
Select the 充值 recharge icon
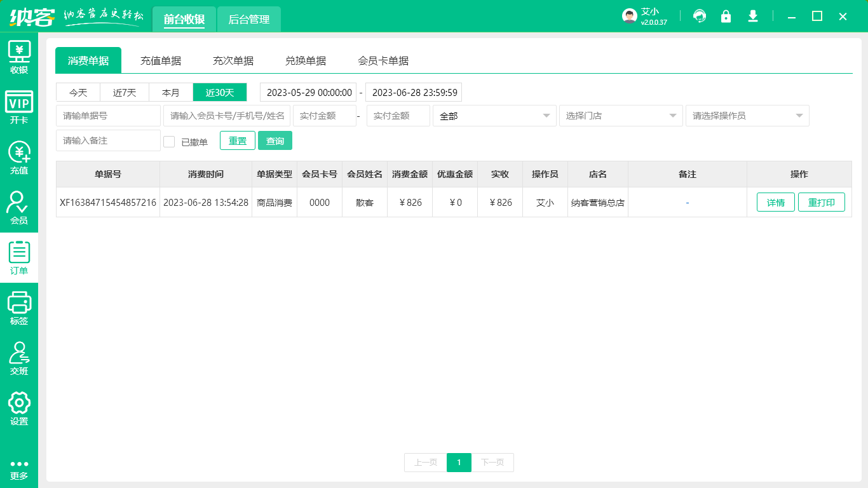point(19,157)
